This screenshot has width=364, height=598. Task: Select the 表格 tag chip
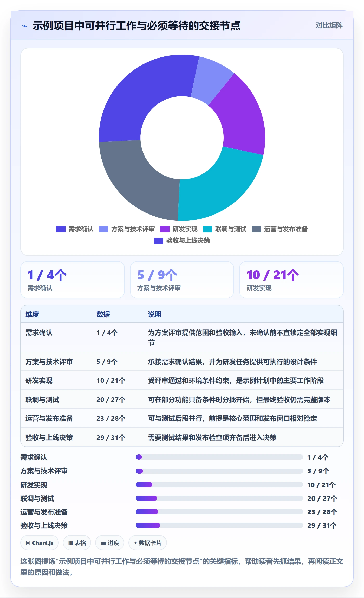pos(77,543)
